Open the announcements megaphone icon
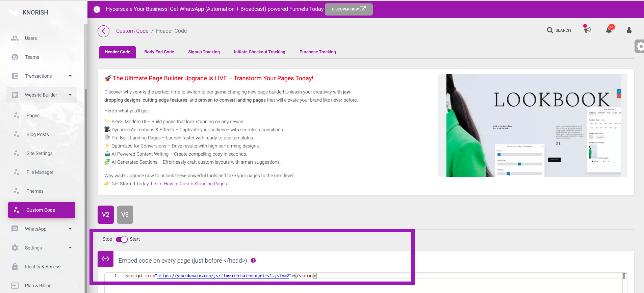 587,29
